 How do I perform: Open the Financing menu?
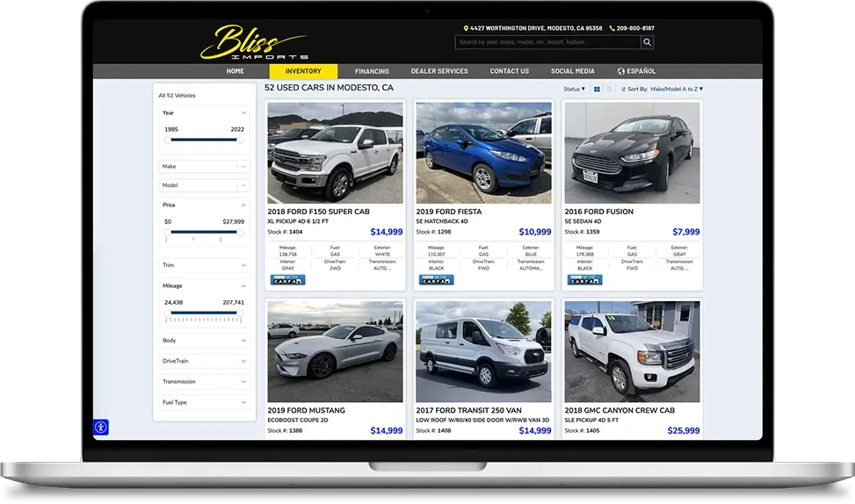(x=372, y=71)
